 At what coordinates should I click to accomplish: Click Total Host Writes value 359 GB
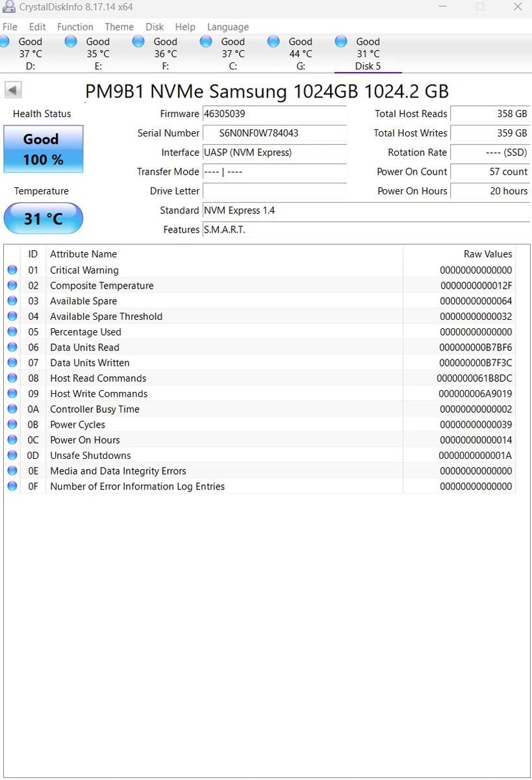coord(490,133)
